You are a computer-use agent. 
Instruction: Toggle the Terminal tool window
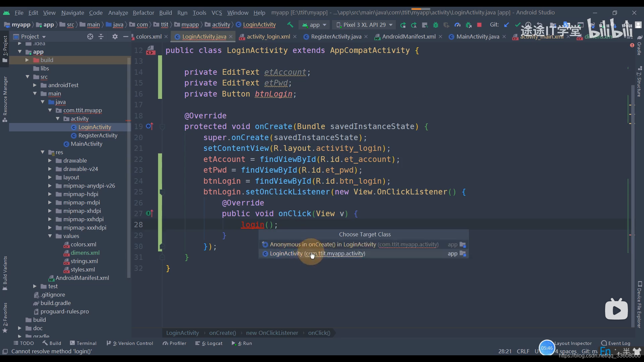click(x=83, y=343)
